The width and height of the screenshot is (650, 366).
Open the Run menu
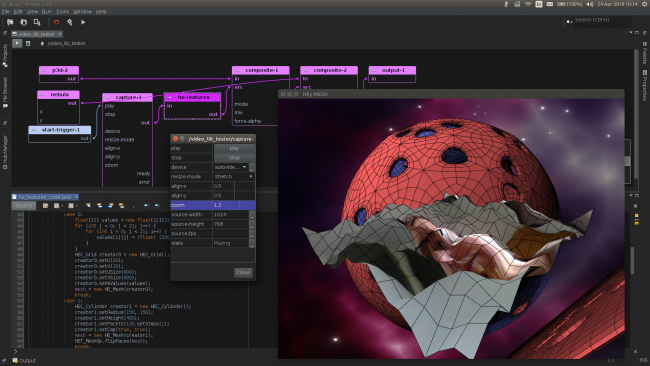tap(47, 12)
